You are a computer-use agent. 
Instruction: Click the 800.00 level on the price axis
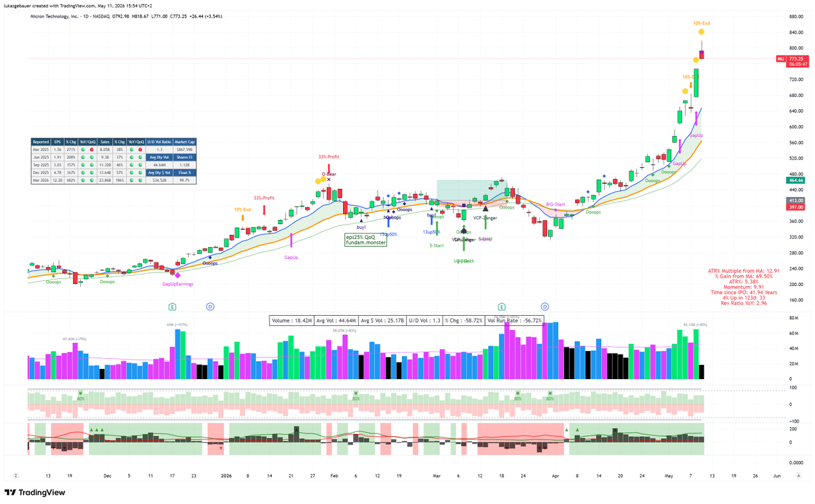796,48
